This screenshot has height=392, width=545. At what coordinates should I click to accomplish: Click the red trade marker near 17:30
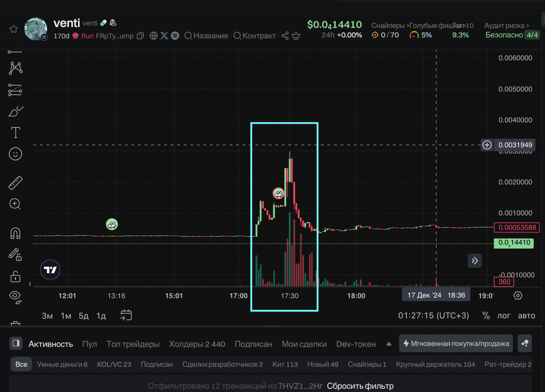tap(278, 193)
